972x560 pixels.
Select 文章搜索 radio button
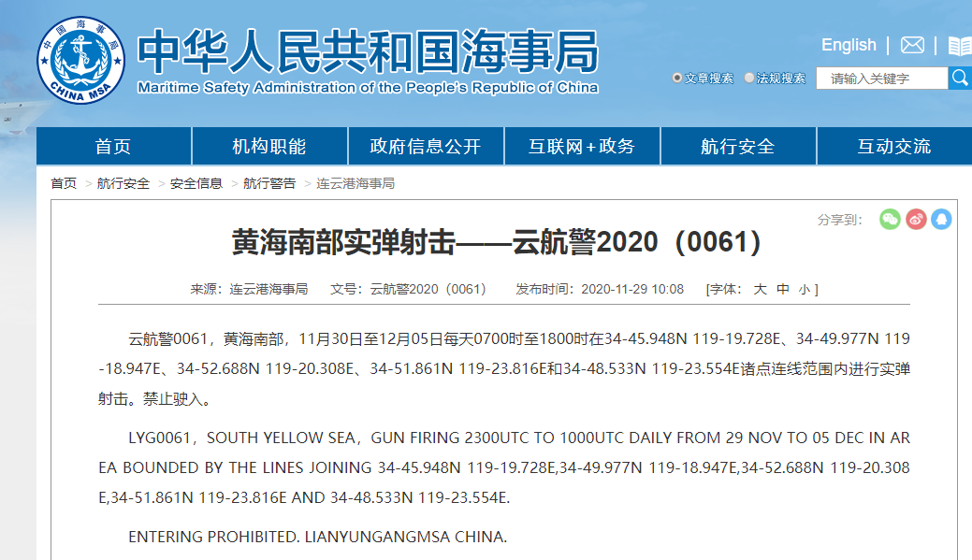[677, 79]
